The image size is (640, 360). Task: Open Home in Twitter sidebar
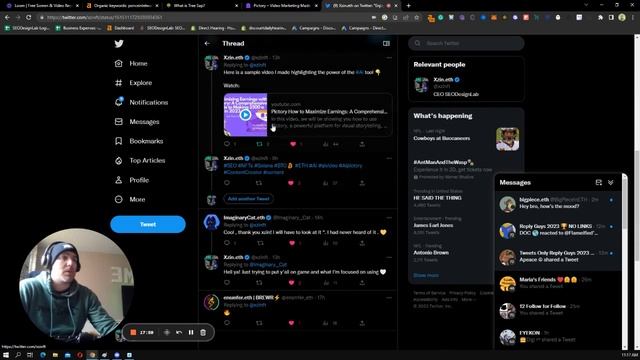coord(131,63)
